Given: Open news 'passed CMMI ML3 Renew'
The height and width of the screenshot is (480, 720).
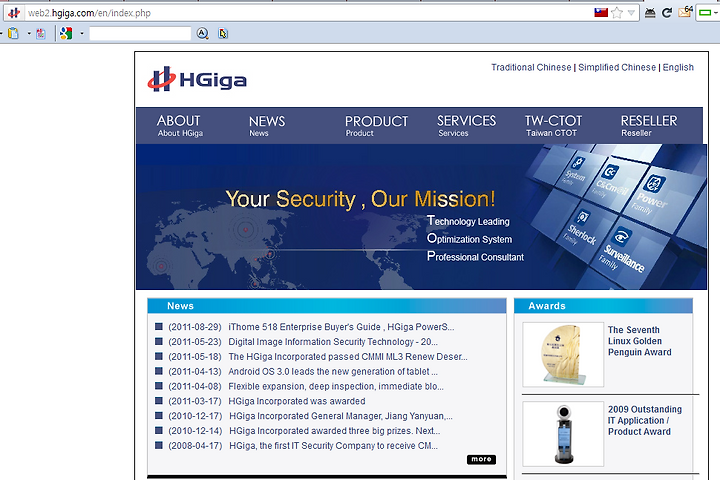Looking at the screenshot, I should pyautogui.click(x=348, y=356).
